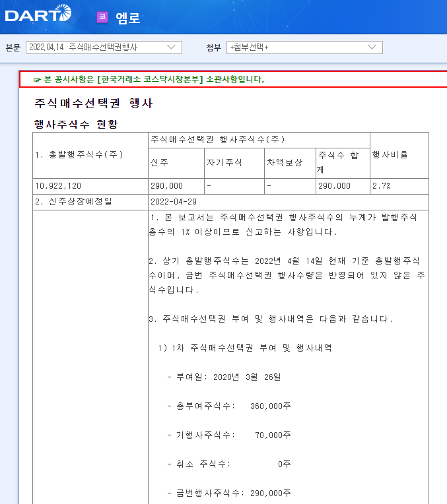Click note 1 beginning 본 보고서는

[x=283, y=225]
